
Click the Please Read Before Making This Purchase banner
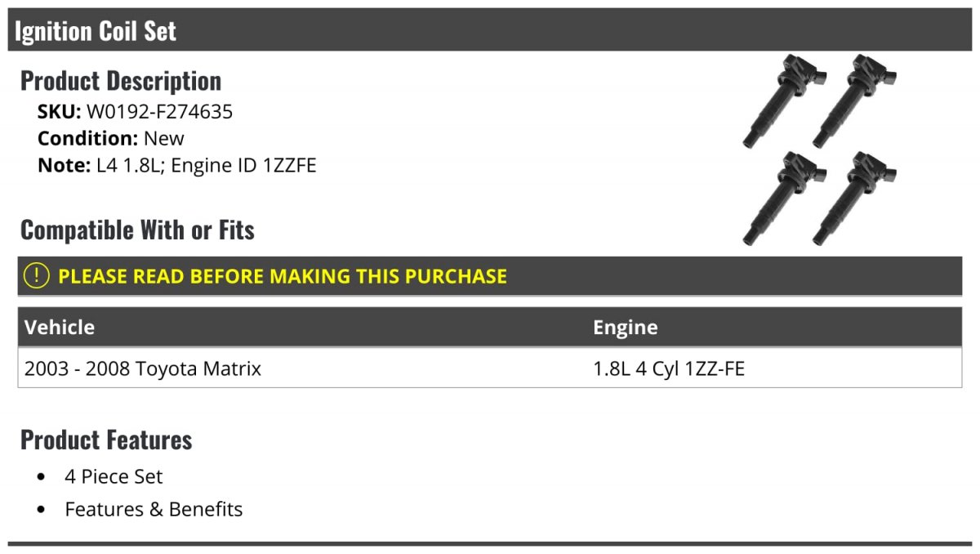click(x=490, y=276)
